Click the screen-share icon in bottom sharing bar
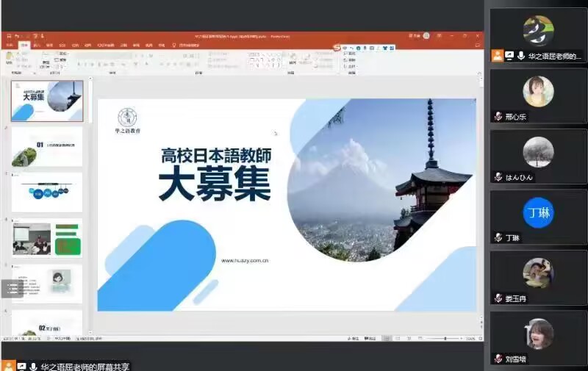The height and width of the screenshot is (371, 588). pyautogui.click(x=21, y=366)
